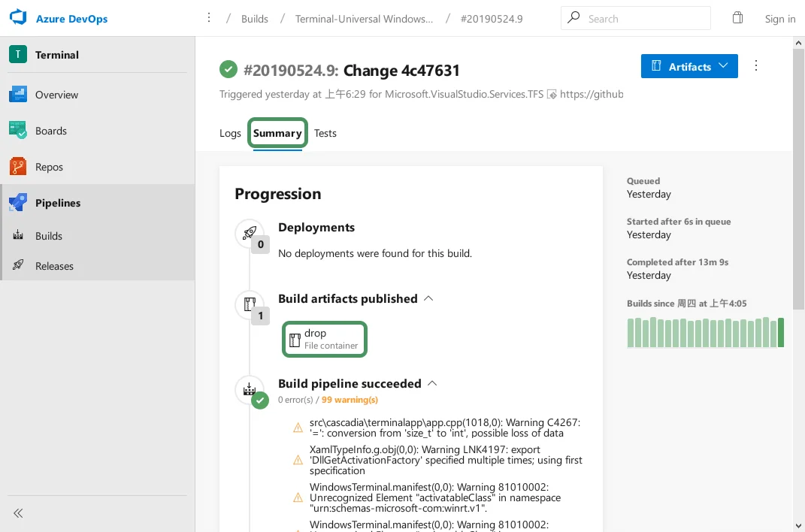Click warning icon for app.cpp C4267
Viewport: 805px width, 532px height.
pyautogui.click(x=298, y=428)
